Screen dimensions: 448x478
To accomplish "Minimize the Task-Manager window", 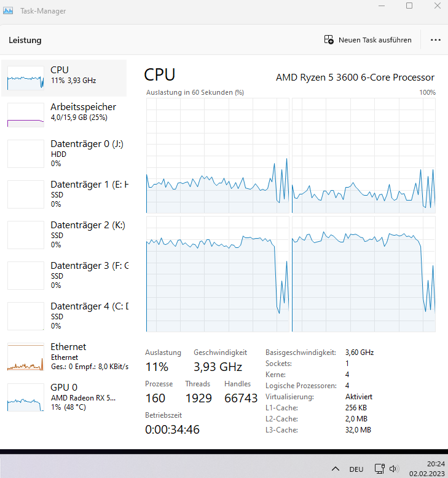I will pos(382,6).
